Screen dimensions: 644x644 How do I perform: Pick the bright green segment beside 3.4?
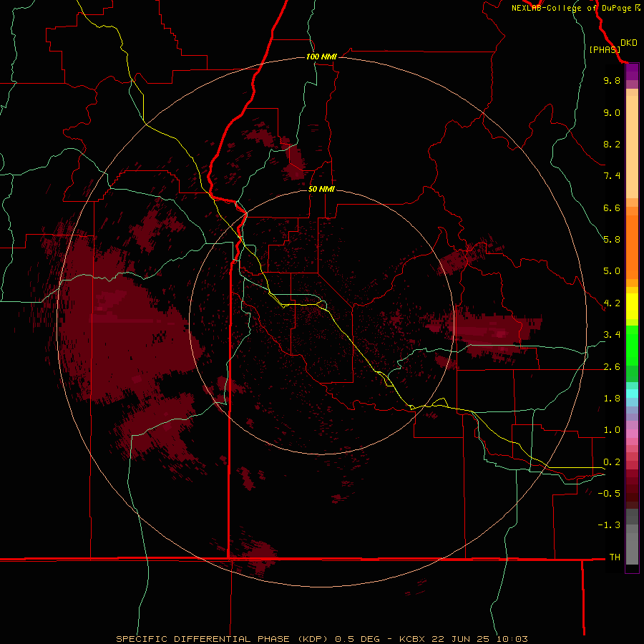coord(632,346)
